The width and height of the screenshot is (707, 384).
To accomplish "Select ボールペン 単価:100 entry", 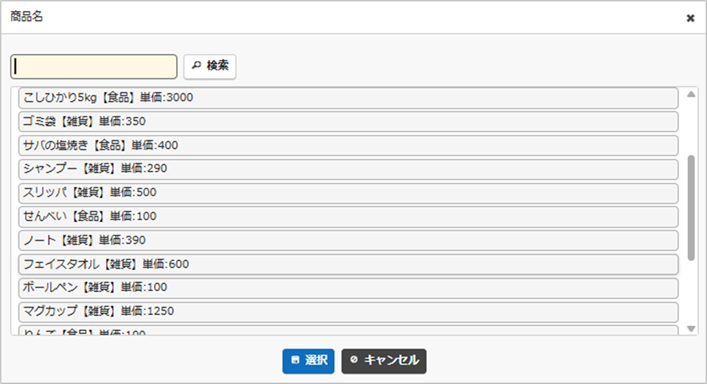I will [349, 288].
